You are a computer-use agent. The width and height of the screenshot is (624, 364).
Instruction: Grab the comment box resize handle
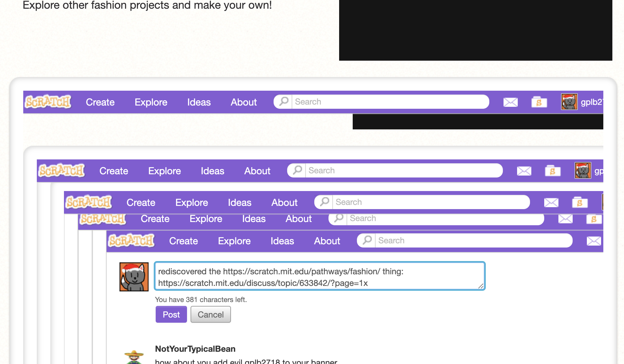tap(481, 286)
